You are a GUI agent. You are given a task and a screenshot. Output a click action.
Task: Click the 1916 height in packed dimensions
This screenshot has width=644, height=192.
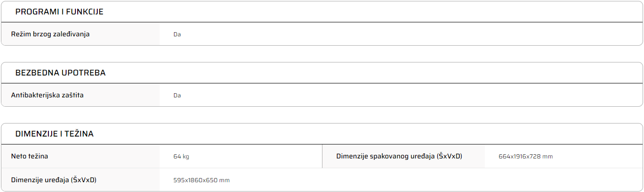coord(520,157)
